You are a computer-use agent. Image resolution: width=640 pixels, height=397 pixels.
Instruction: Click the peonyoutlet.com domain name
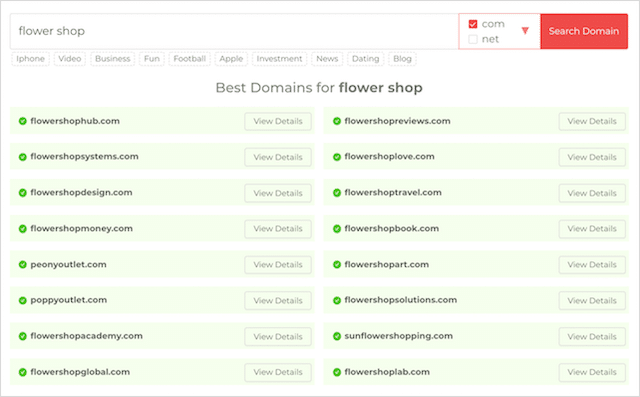[69, 264]
